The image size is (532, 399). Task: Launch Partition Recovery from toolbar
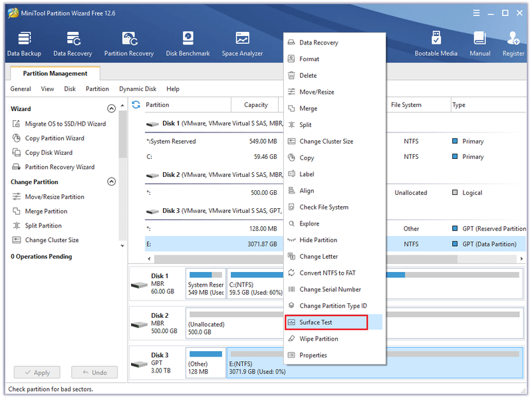[129, 44]
